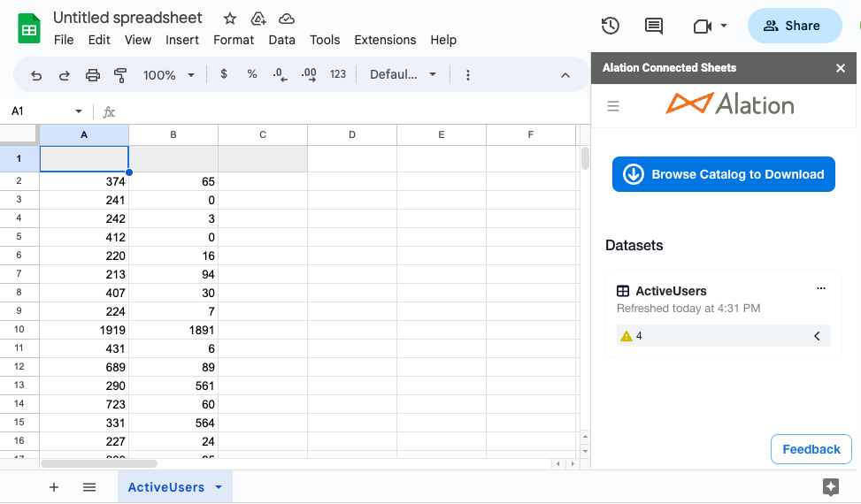The image size is (861, 504).
Task: Open the Tools menu
Action: pyautogui.click(x=325, y=40)
